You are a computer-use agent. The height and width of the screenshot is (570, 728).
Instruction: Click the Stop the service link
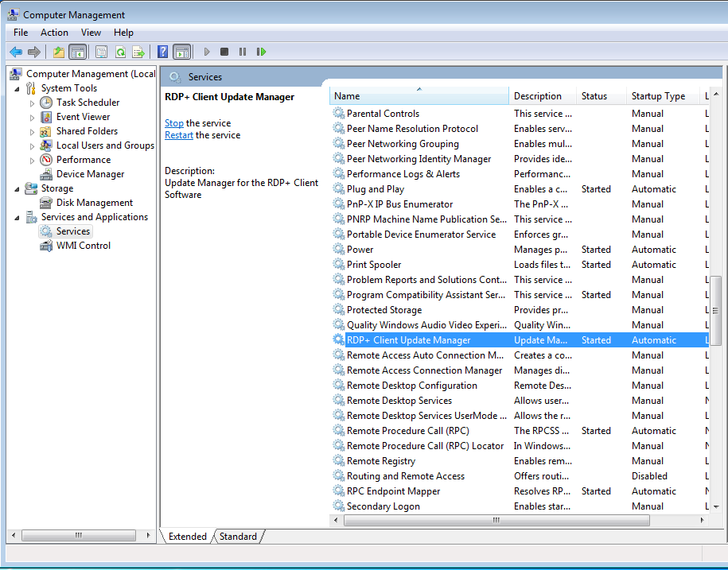point(173,123)
